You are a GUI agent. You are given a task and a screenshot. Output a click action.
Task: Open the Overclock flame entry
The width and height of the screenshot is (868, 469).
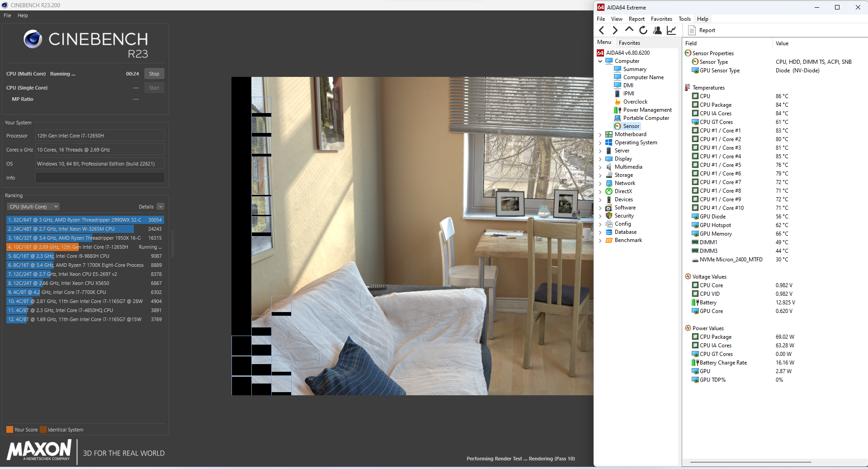pyautogui.click(x=635, y=102)
